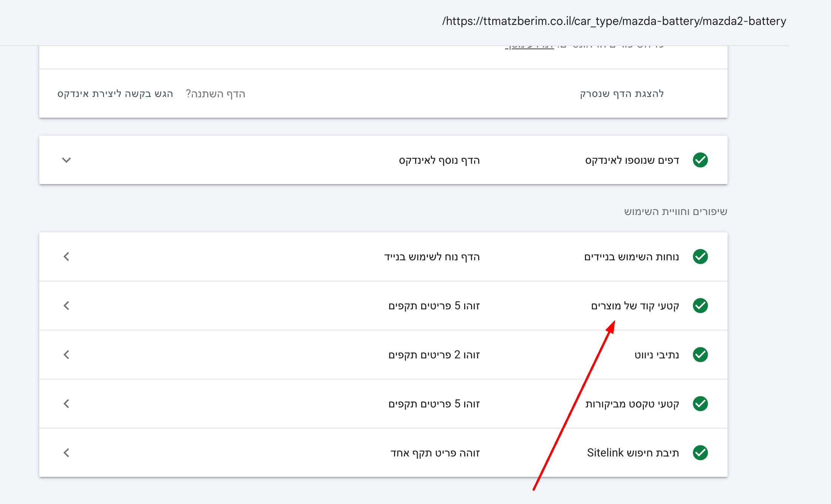This screenshot has height=504, width=831.
Task: Click להצגת הדף שנסרק button
Action: click(x=622, y=94)
